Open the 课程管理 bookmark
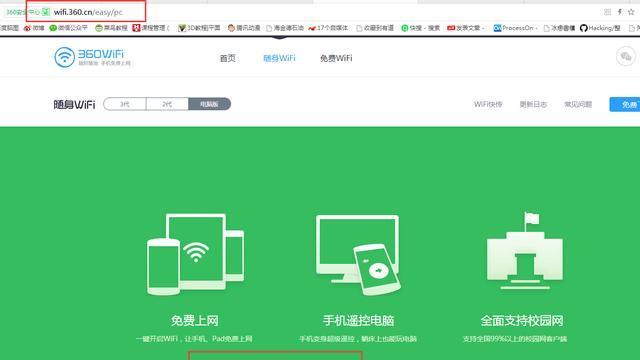The height and width of the screenshot is (360, 640). tap(151, 28)
